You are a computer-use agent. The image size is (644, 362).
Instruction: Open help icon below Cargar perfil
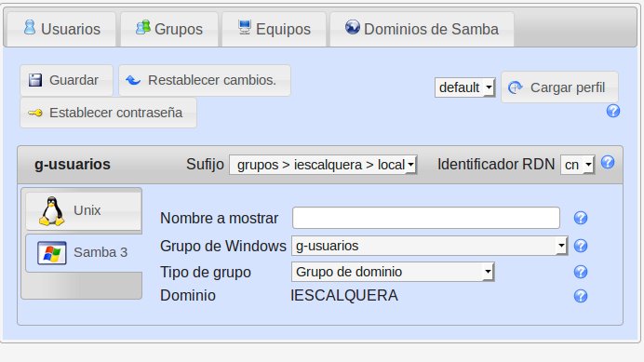click(x=612, y=111)
